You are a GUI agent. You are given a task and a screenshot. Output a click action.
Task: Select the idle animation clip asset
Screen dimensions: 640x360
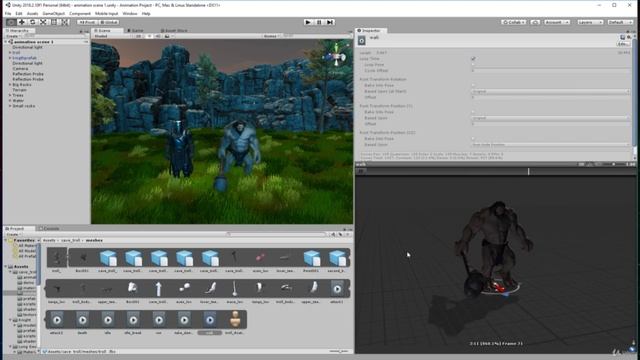click(x=108, y=320)
